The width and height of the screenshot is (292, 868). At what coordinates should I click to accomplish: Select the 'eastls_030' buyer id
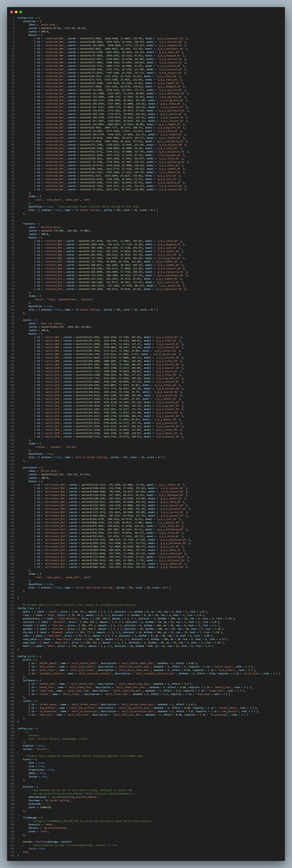point(52,437)
